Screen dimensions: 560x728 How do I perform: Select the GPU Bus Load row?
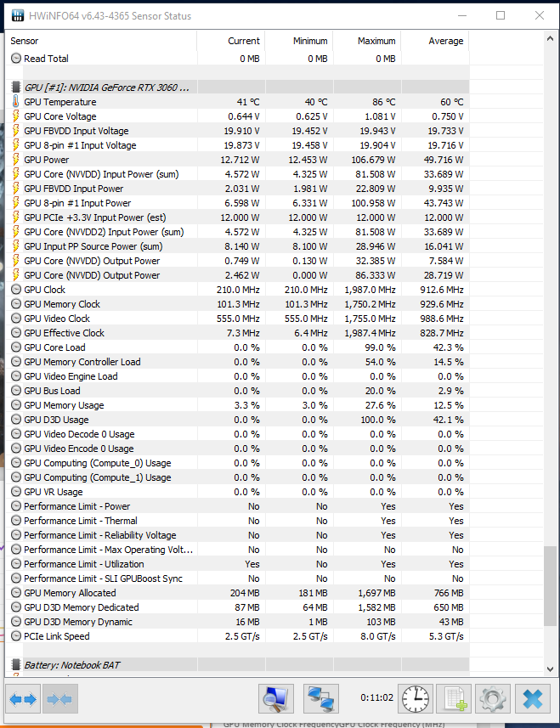click(237, 391)
